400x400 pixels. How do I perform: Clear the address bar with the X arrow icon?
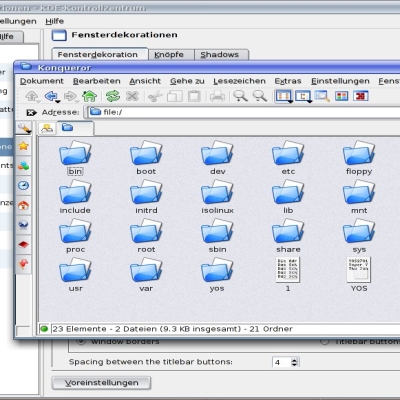tap(31, 113)
